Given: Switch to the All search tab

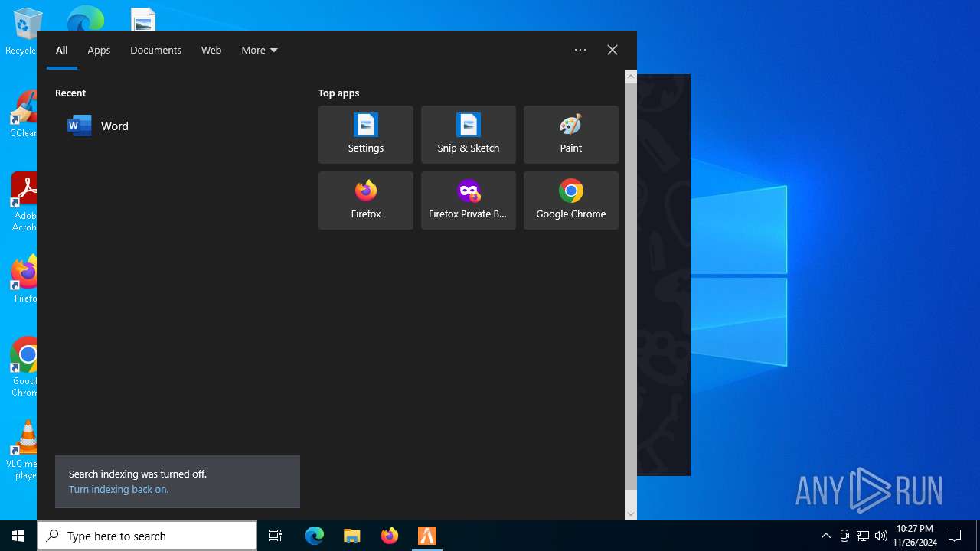Looking at the screenshot, I should click(62, 51).
